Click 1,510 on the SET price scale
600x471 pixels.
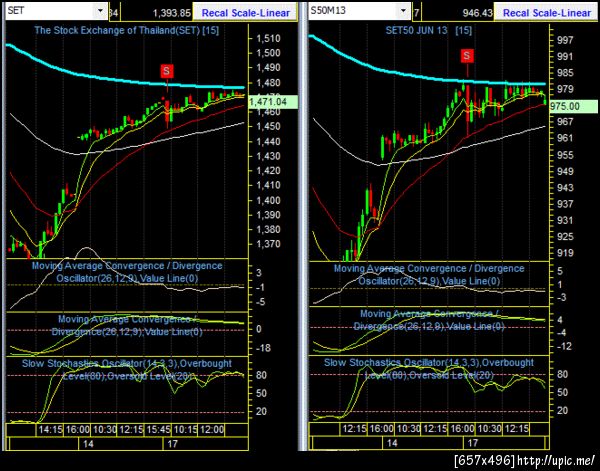(x=268, y=39)
